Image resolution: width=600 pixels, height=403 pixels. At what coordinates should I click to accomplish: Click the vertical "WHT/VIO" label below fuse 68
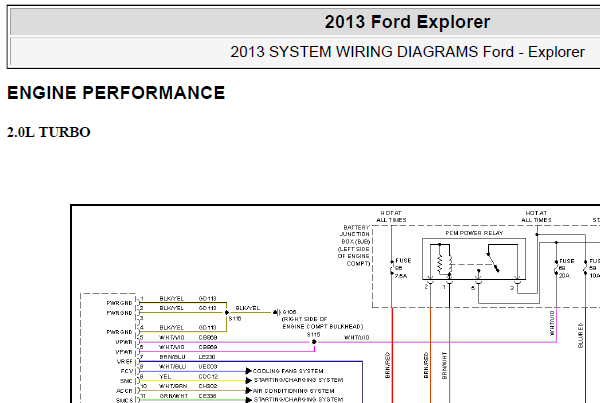click(x=552, y=323)
